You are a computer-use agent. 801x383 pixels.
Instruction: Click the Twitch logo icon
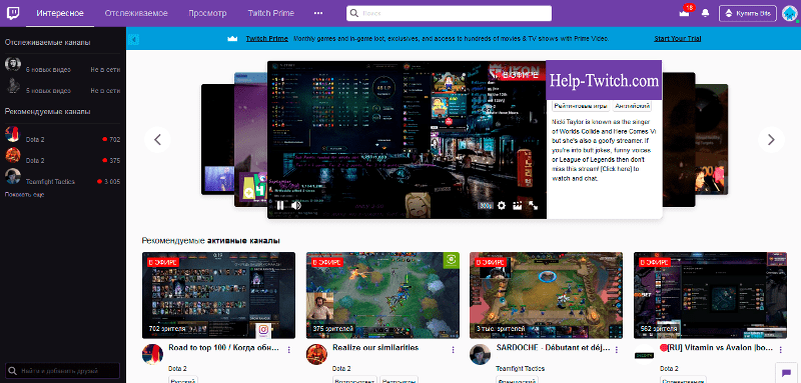coord(13,13)
